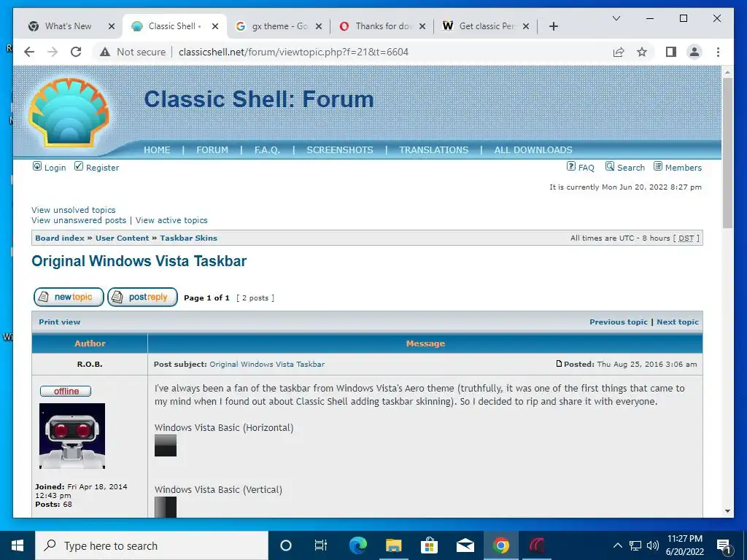Switch to the Get classic tab

pos(487,26)
